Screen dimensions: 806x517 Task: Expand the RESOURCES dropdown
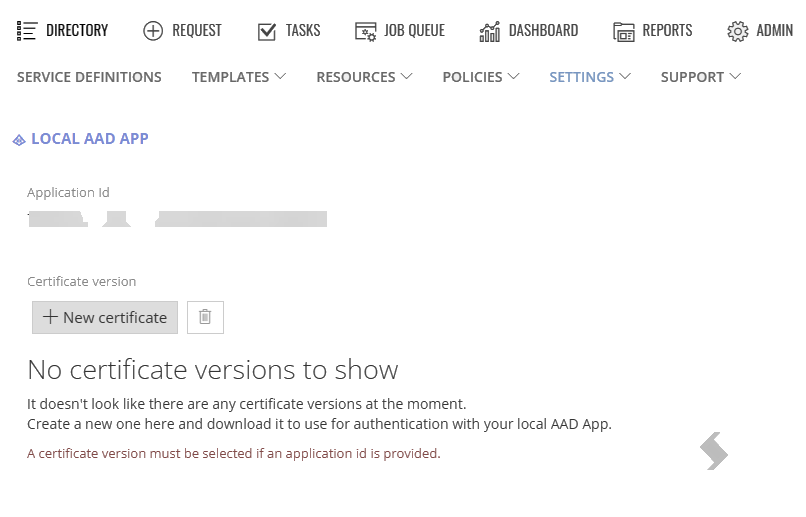(364, 77)
